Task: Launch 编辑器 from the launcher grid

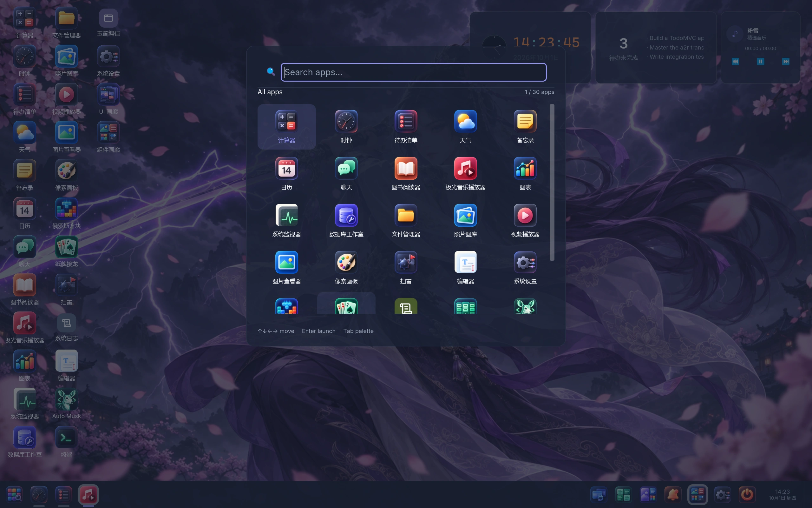Action: click(465, 268)
